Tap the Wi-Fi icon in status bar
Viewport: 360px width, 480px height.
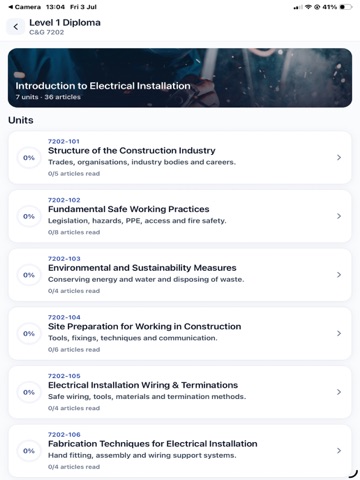click(308, 7)
